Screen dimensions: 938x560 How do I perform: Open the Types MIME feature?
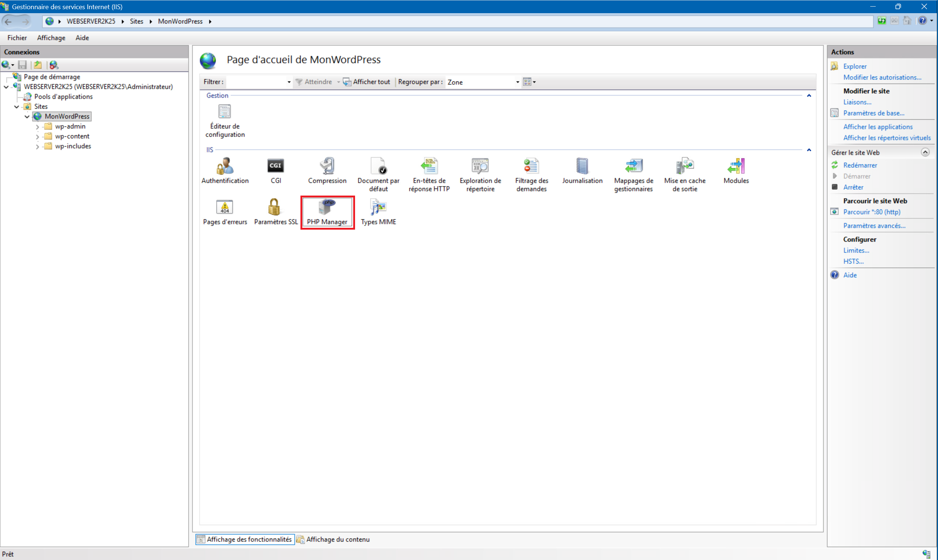(378, 208)
